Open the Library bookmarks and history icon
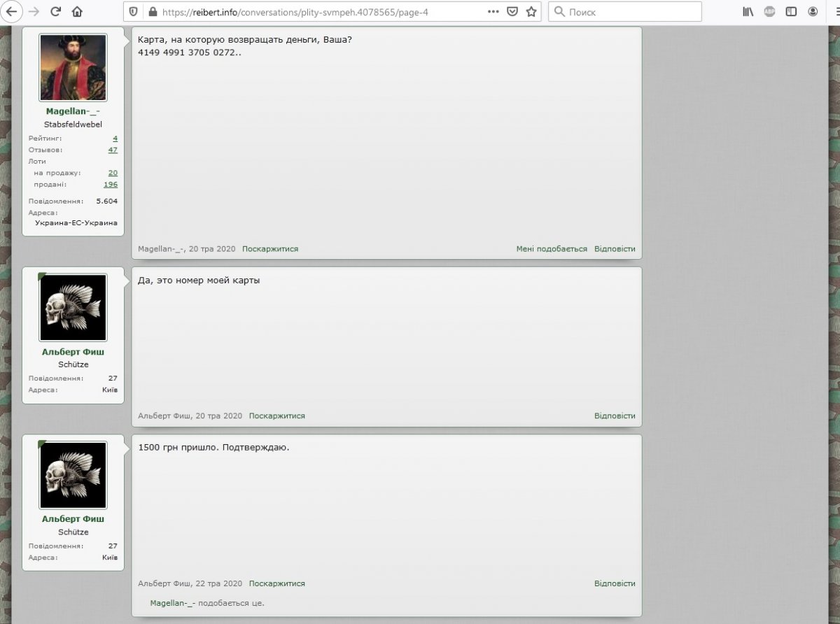Image resolution: width=840 pixels, height=624 pixels. pos(748,11)
